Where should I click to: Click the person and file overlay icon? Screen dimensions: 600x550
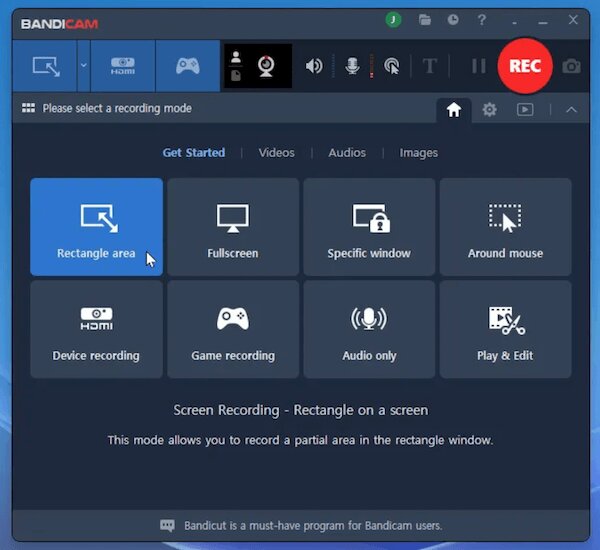coord(236,66)
